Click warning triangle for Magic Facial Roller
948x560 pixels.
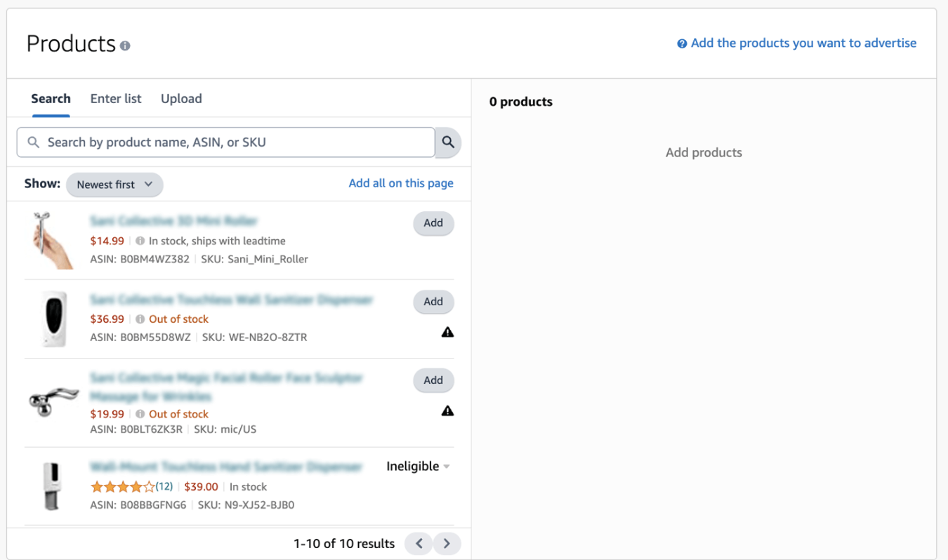pyautogui.click(x=447, y=411)
